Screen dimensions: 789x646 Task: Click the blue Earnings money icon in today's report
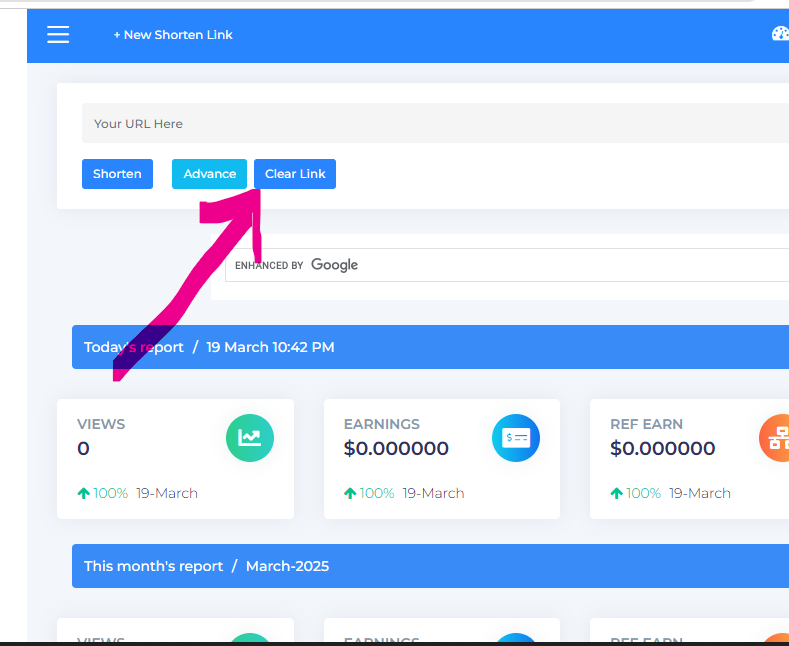(x=516, y=438)
